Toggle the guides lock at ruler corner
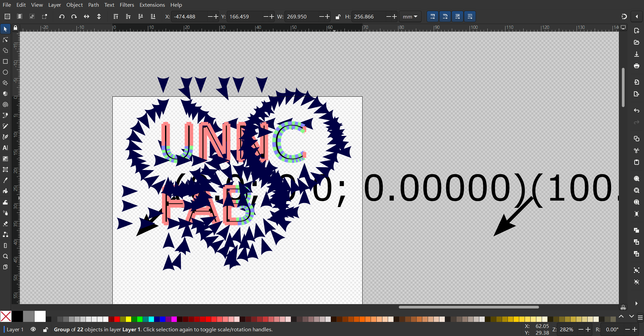 click(x=15, y=28)
